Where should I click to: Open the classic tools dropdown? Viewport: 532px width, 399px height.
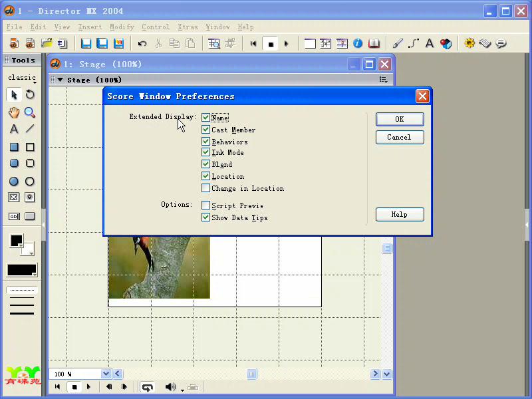click(x=22, y=78)
